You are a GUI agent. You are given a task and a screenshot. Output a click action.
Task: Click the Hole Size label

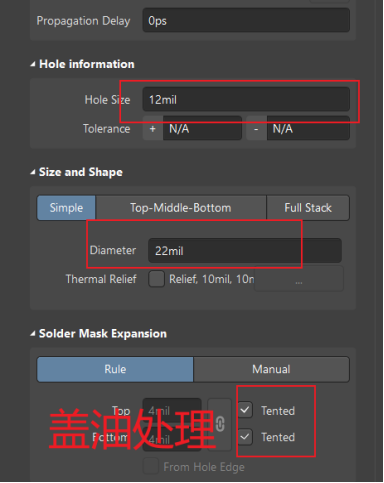click(107, 100)
